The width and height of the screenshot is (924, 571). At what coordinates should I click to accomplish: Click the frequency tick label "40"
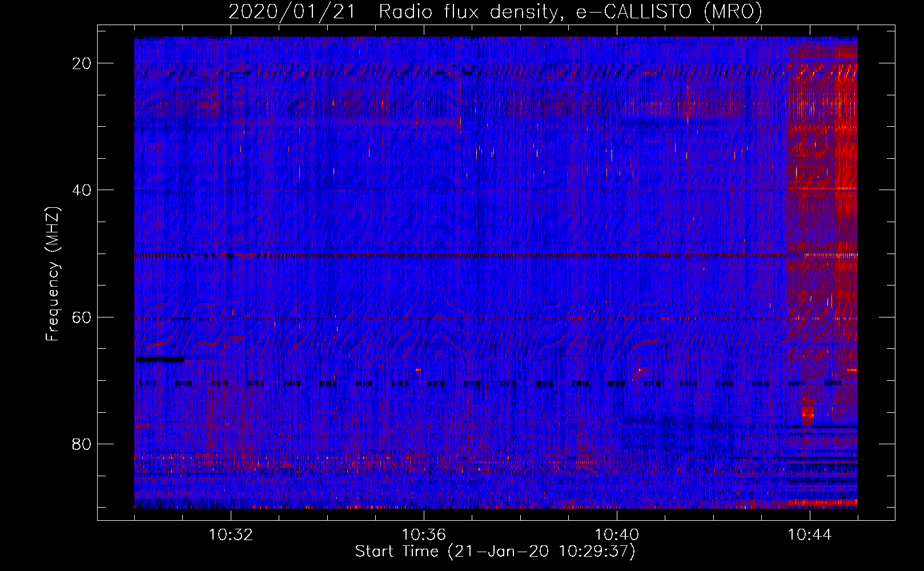click(x=82, y=190)
